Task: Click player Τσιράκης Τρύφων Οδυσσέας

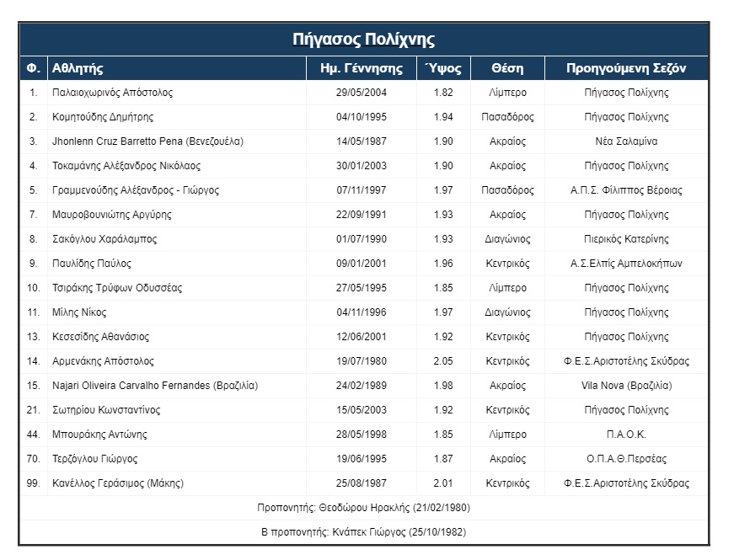Action: click(117, 288)
